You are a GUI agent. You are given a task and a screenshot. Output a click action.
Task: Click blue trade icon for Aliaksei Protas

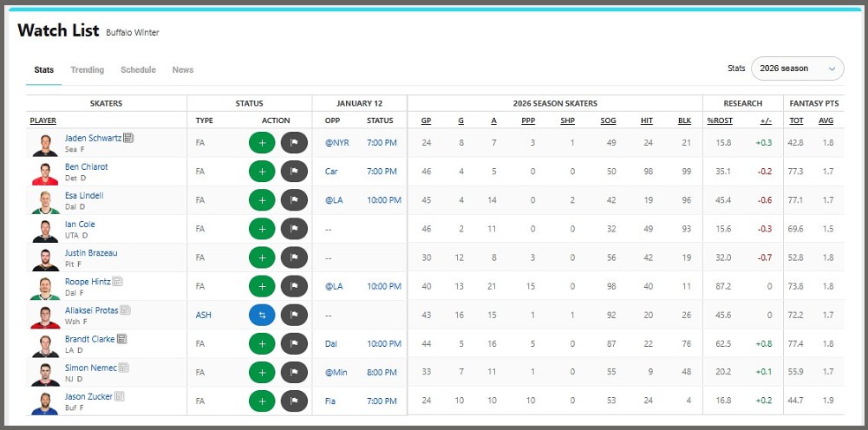pyautogui.click(x=262, y=315)
